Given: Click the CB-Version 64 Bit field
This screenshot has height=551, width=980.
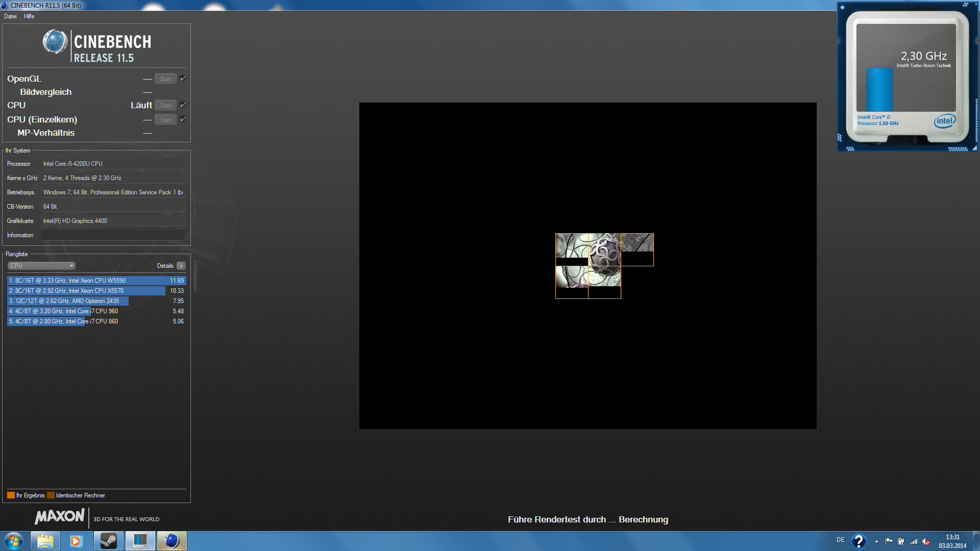Looking at the screenshot, I should tap(113, 207).
